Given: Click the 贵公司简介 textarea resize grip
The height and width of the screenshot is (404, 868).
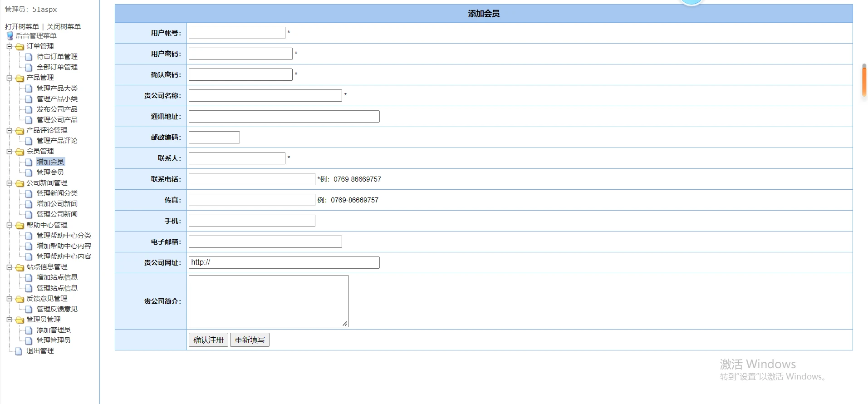Looking at the screenshot, I should (x=345, y=324).
